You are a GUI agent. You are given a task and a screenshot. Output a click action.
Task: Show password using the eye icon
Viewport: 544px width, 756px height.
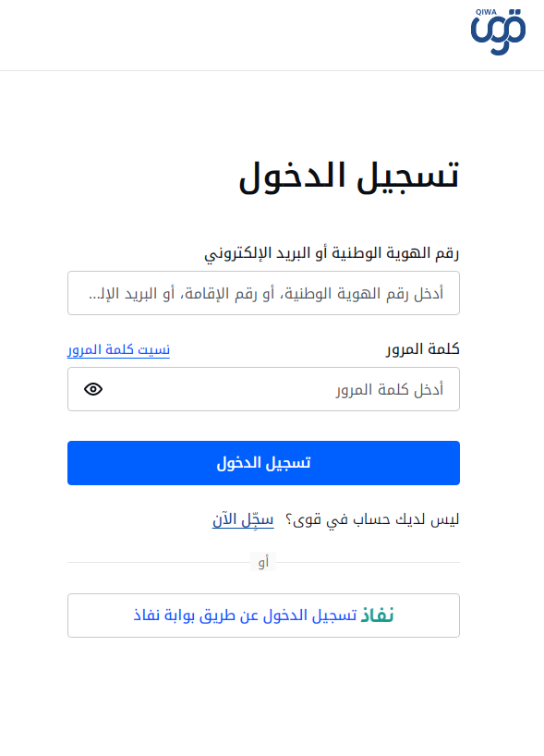coord(93,389)
